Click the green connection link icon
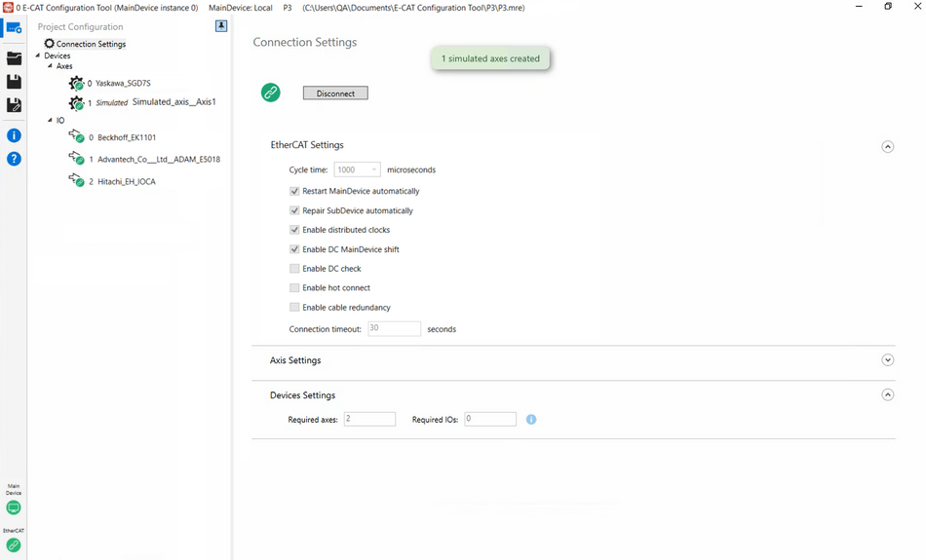Viewport: 926px width, 560px height. [x=270, y=93]
